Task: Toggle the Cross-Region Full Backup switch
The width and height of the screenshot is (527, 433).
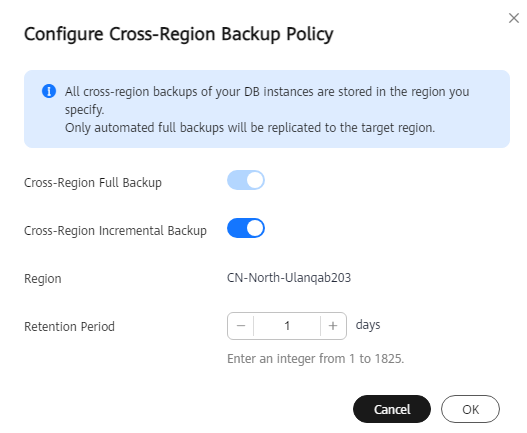Action: (246, 180)
